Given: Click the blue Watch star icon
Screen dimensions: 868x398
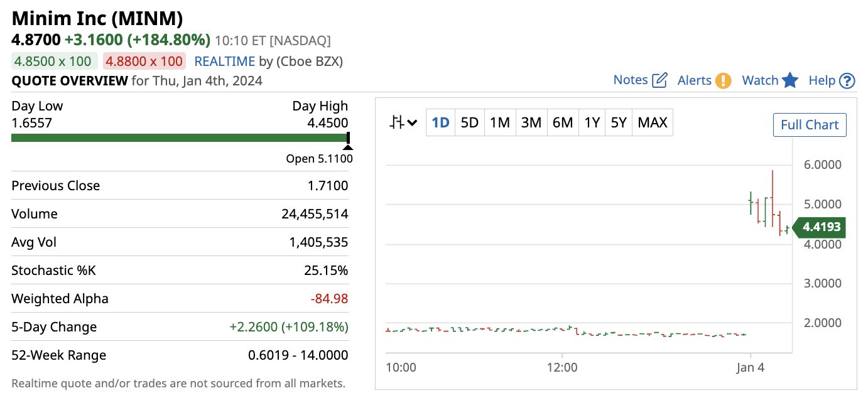Looking at the screenshot, I should click(790, 80).
